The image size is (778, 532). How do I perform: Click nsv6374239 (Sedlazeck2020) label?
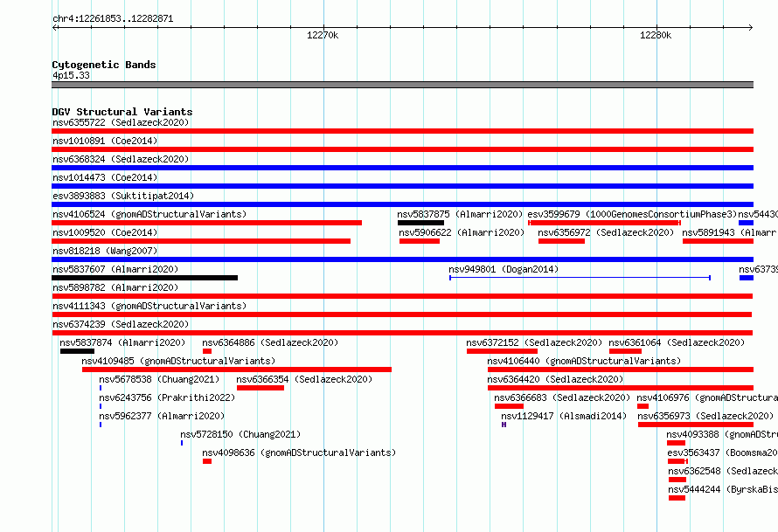coord(121,324)
